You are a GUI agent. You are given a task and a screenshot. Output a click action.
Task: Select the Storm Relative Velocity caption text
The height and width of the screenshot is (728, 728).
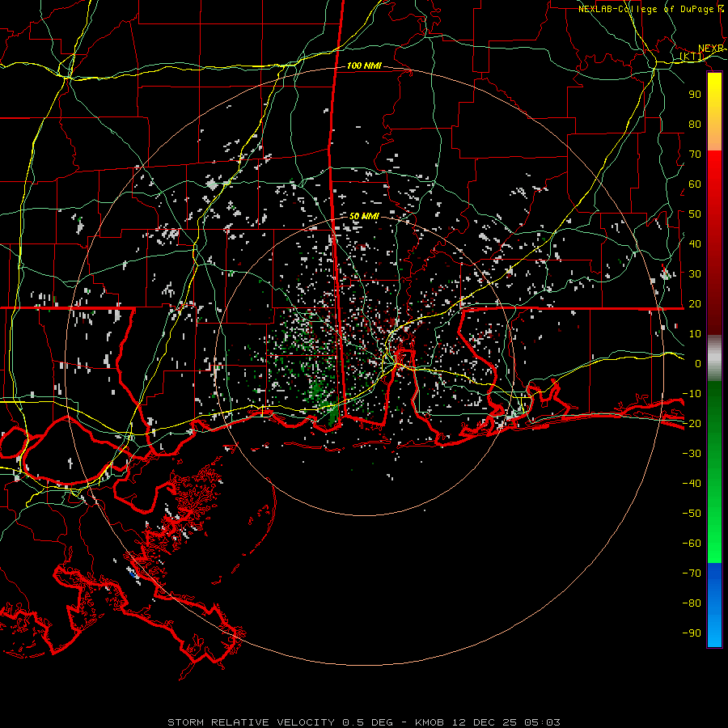[363, 722]
